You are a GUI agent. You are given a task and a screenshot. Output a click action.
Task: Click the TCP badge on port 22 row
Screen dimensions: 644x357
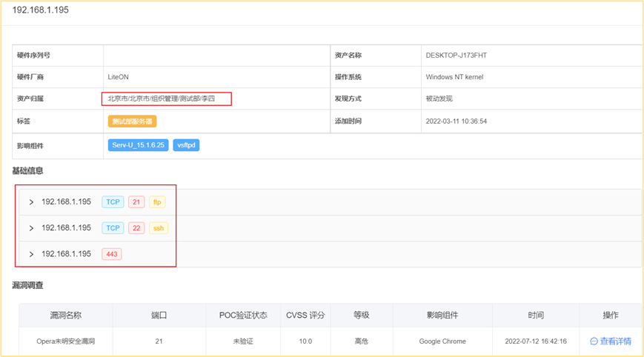(x=113, y=228)
